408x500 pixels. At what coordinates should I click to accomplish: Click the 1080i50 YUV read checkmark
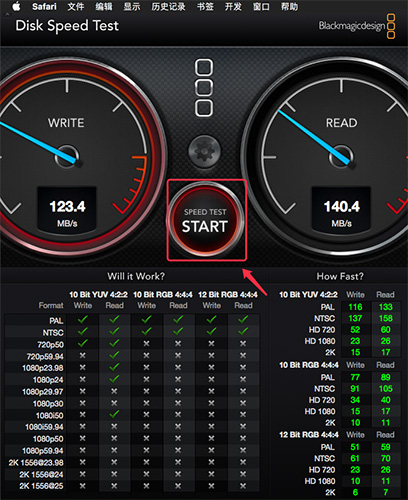114,414
